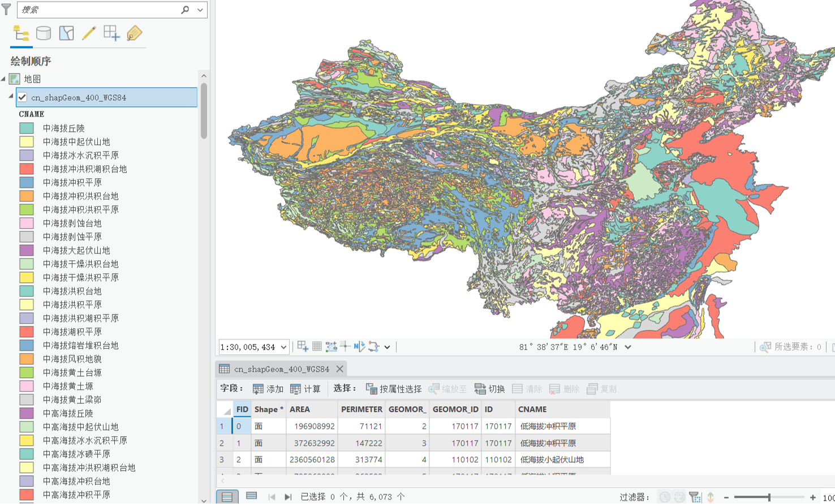
Task: Open 按属性选择 select by attributes
Action: point(394,389)
